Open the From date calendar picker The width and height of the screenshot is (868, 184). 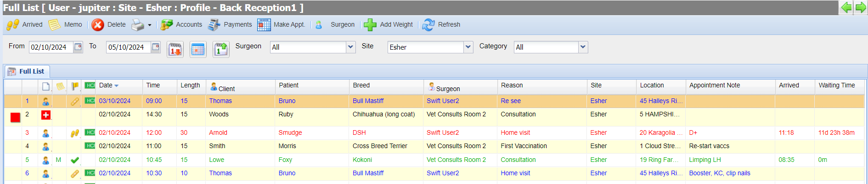78,47
